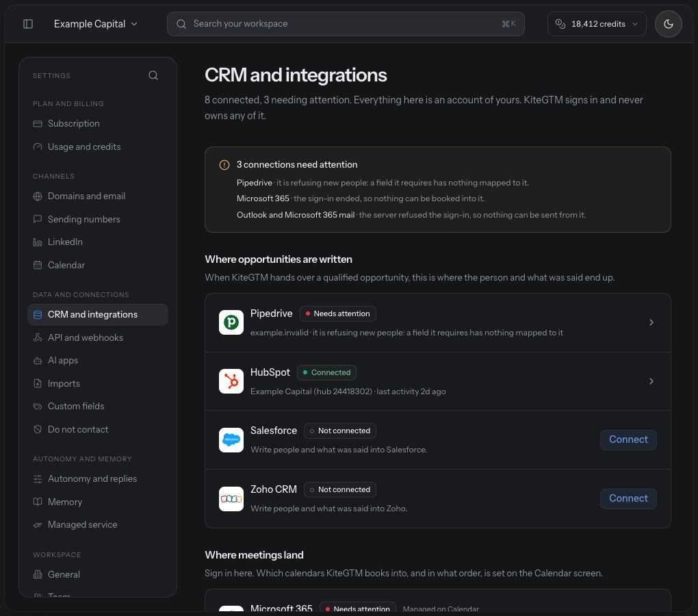
Task: Open the Subscription settings page
Action: coord(97,123)
